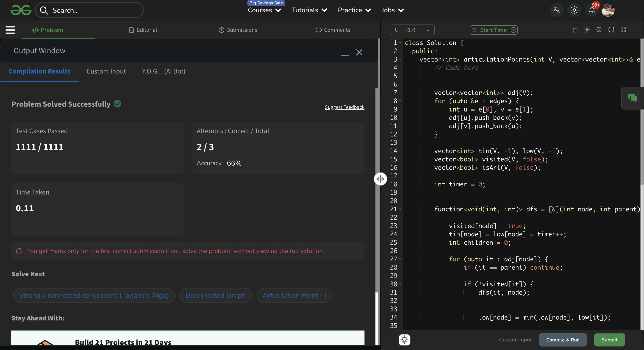The width and height of the screenshot is (644, 350).
Task: Switch to the Editorial tab
Action: 143,30
